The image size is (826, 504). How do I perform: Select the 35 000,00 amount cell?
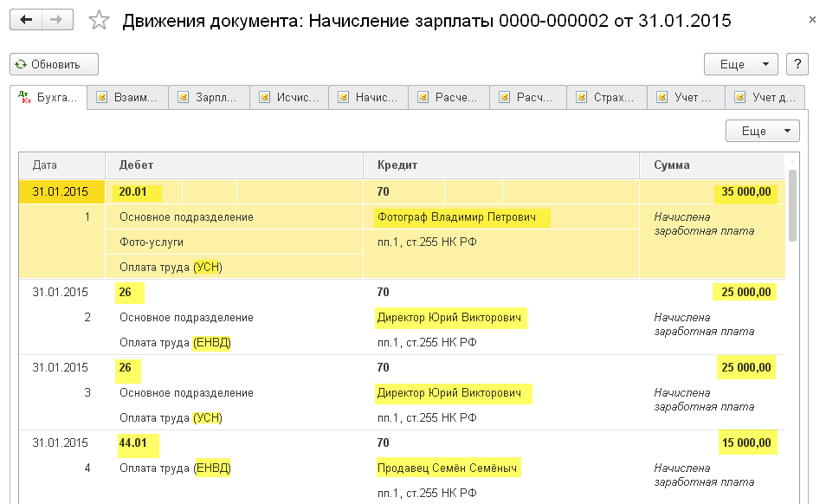pyautogui.click(x=745, y=191)
